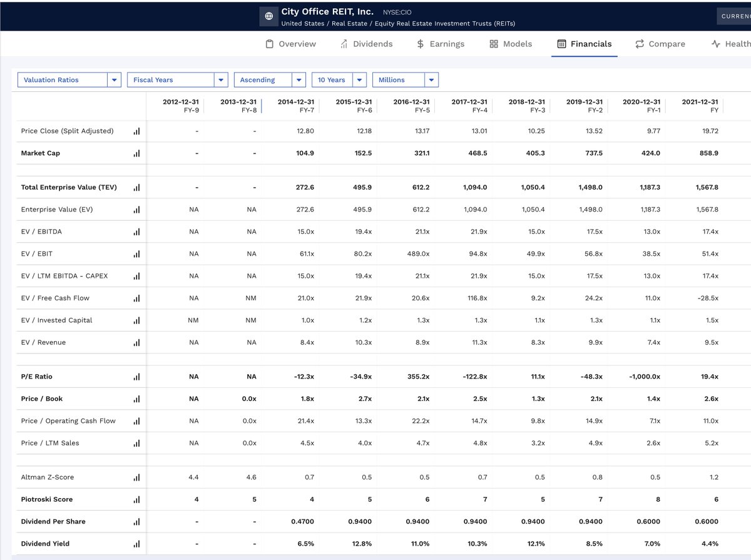This screenshot has width=751, height=560.
Task: Open chart icon for EV / Invested Capital
Action: [x=136, y=320]
